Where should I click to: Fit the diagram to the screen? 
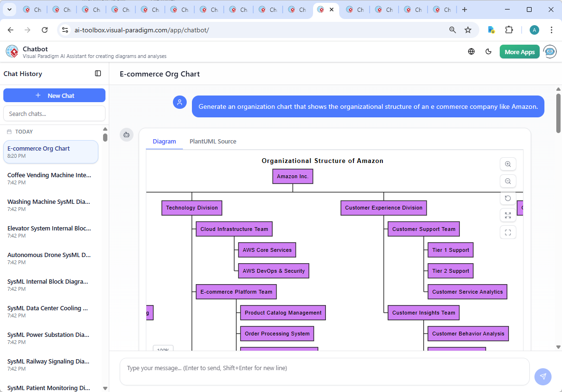pos(508,215)
